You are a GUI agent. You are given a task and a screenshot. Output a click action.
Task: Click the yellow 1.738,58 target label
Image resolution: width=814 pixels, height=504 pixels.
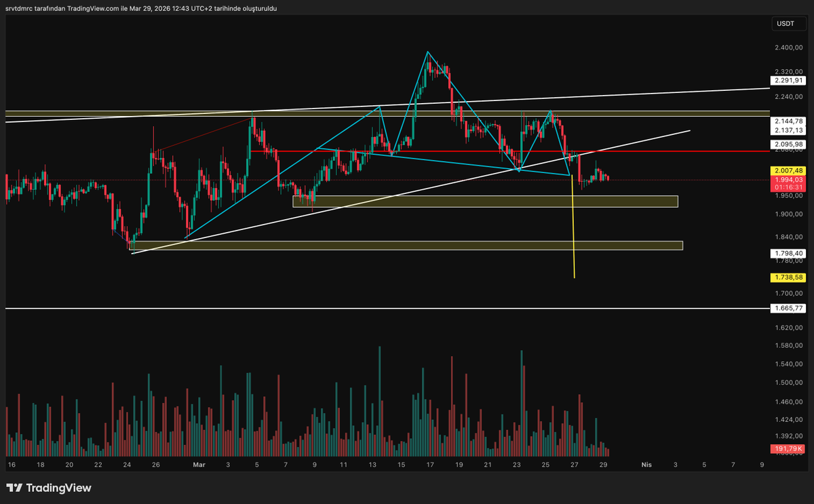point(789,277)
